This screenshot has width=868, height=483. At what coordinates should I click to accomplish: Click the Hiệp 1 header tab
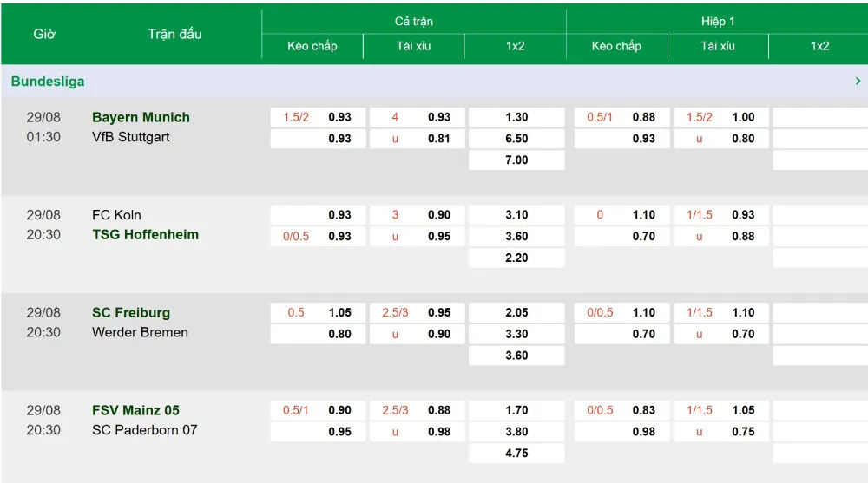pos(718,22)
